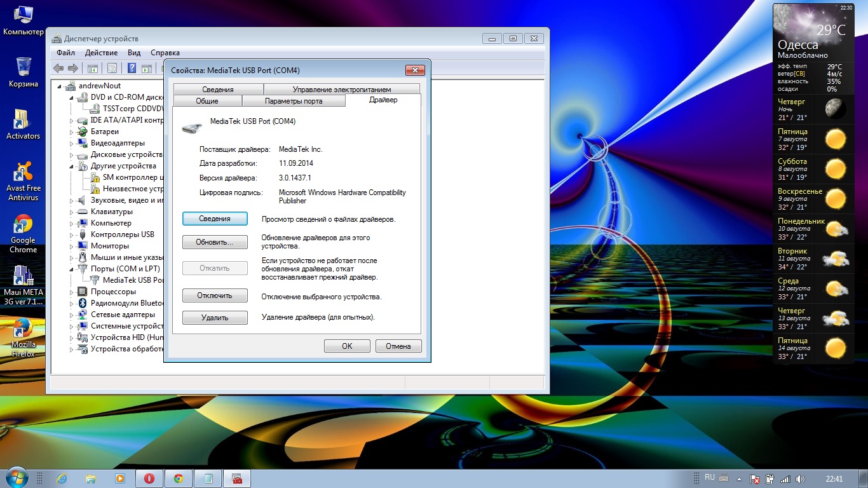The width and height of the screenshot is (868, 488).
Task: Open the Действие menu
Action: click(x=101, y=53)
